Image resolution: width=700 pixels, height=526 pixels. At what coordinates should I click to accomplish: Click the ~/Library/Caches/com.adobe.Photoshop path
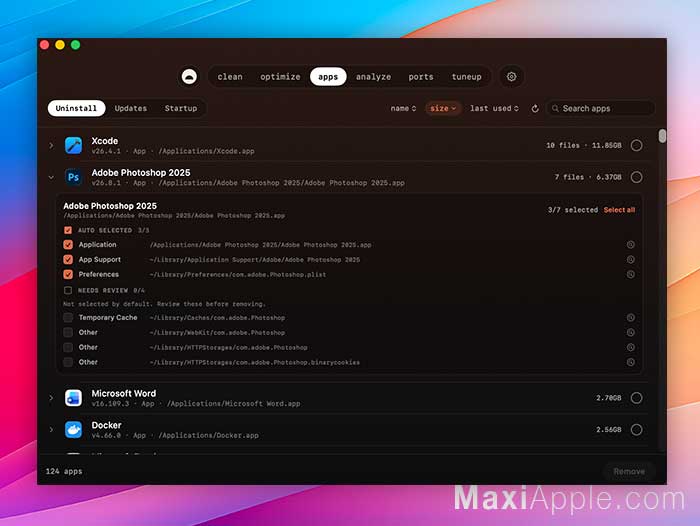click(x=217, y=318)
